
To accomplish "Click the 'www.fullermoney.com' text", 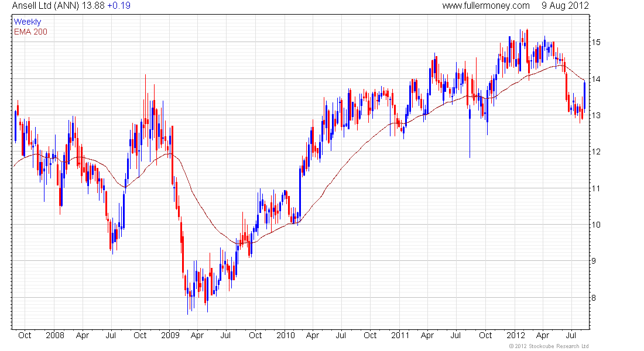I will point(486,6).
